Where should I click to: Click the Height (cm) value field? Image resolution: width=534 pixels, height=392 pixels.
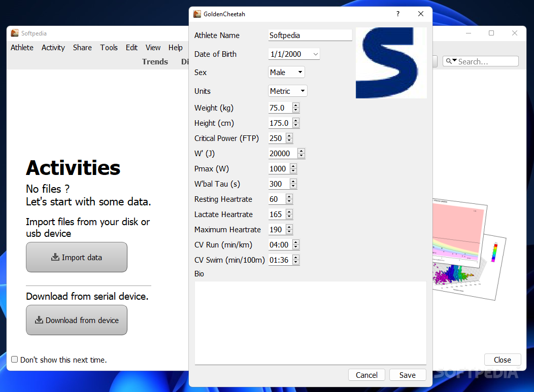280,123
